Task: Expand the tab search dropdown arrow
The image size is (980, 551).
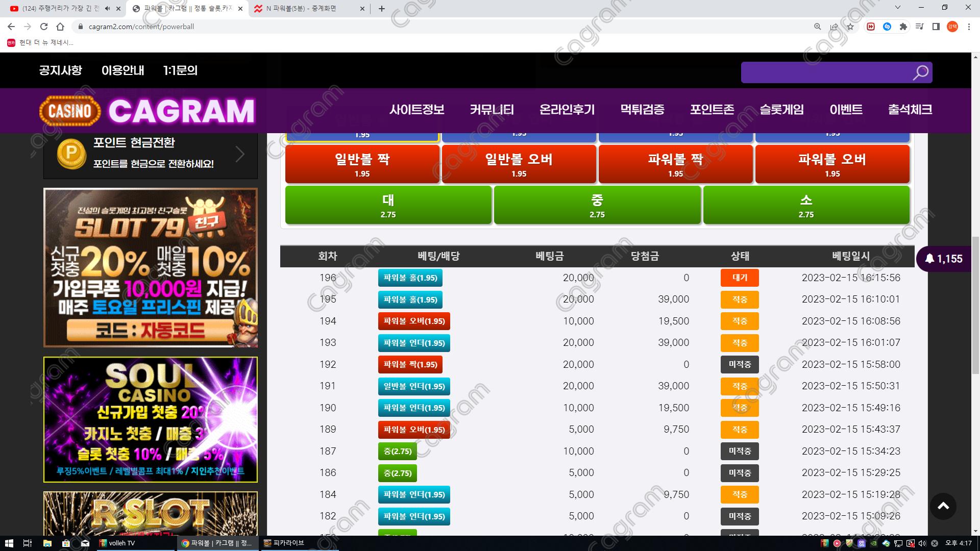Action: [x=898, y=8]
